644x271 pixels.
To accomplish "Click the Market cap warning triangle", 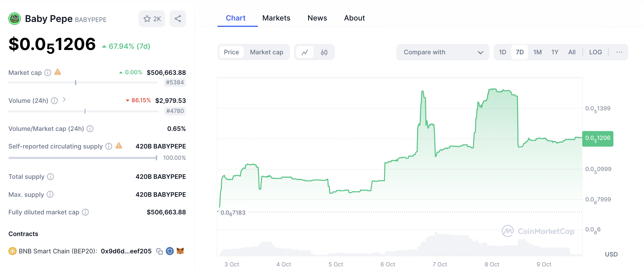I will pyautogui.click(x=58, y=72).
